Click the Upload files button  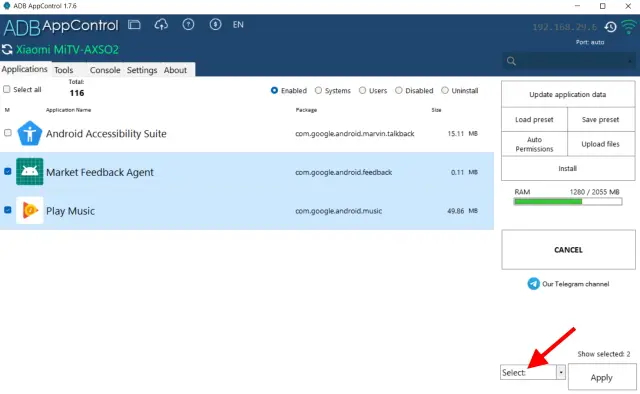[601, 144]
